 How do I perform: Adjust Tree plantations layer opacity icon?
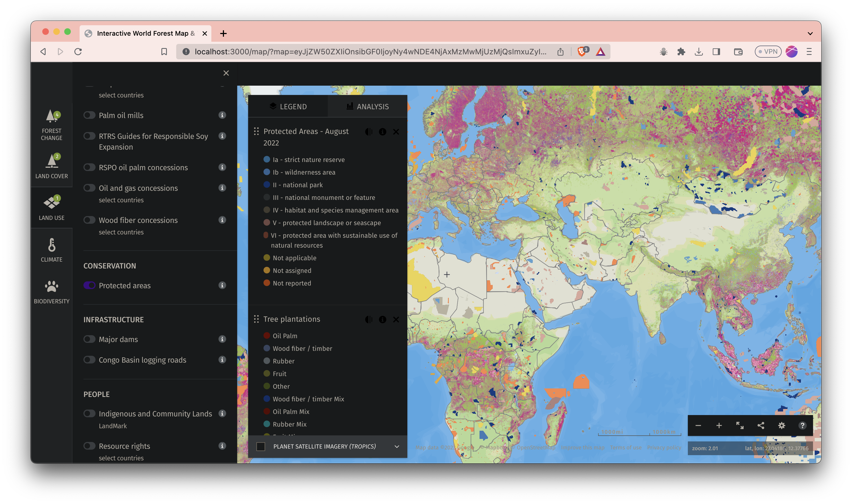click(368, 319)
